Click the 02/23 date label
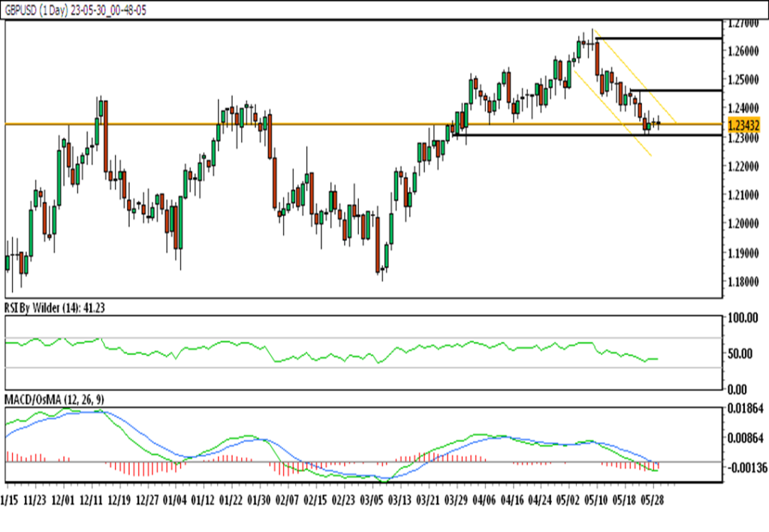769x532 pixels. click(343, 500)
